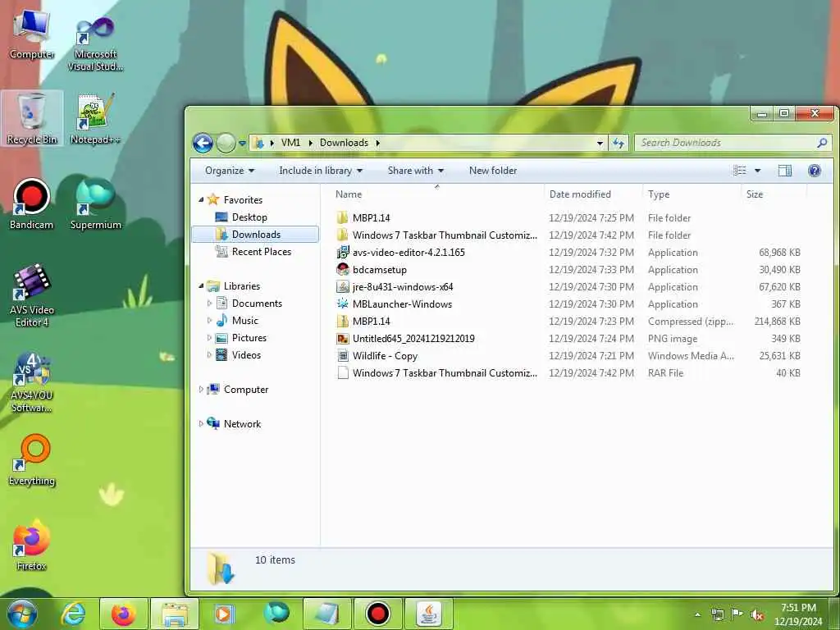
Task: Select Wildlife - Copy media file
Action: click(386, 356)
